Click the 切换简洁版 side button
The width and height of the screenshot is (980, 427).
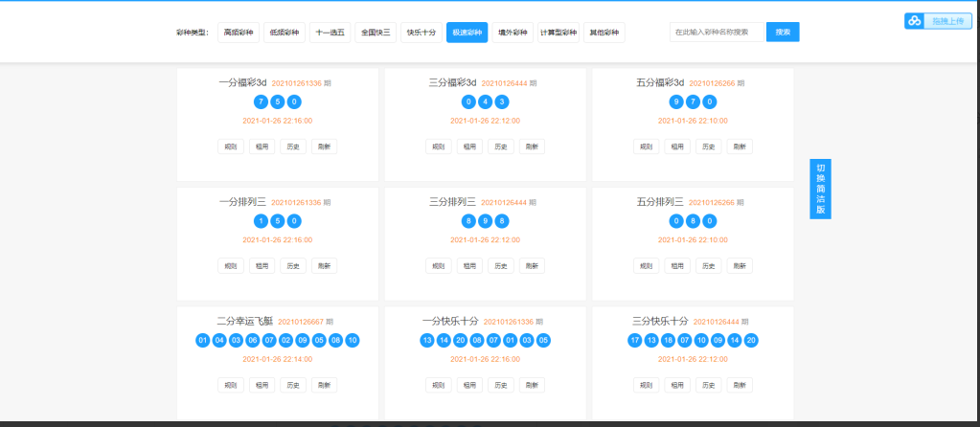tap(821, 190)
